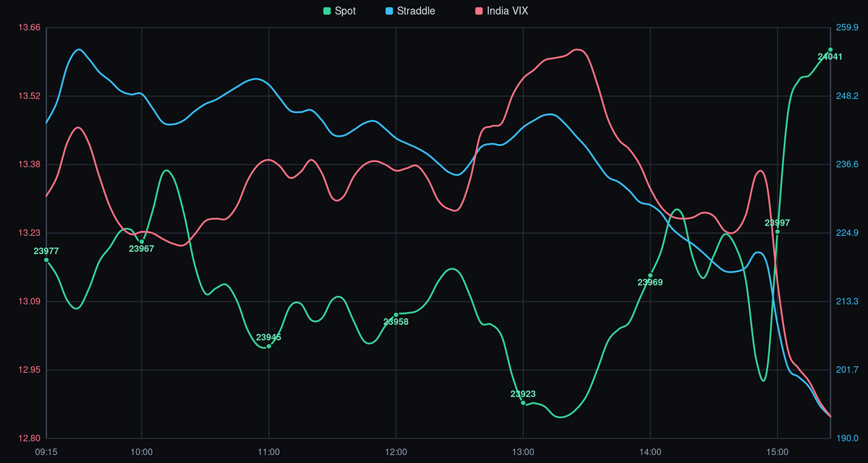The image size is (868, 463).
Task: Toggle the Straddle series in legend
Action: pos(409,11)
